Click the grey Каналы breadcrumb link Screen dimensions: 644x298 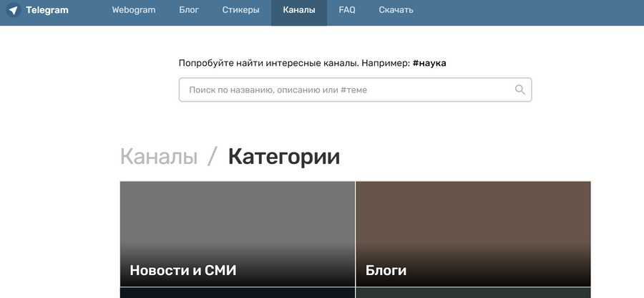pyautogui.click(x=159, y=157)
